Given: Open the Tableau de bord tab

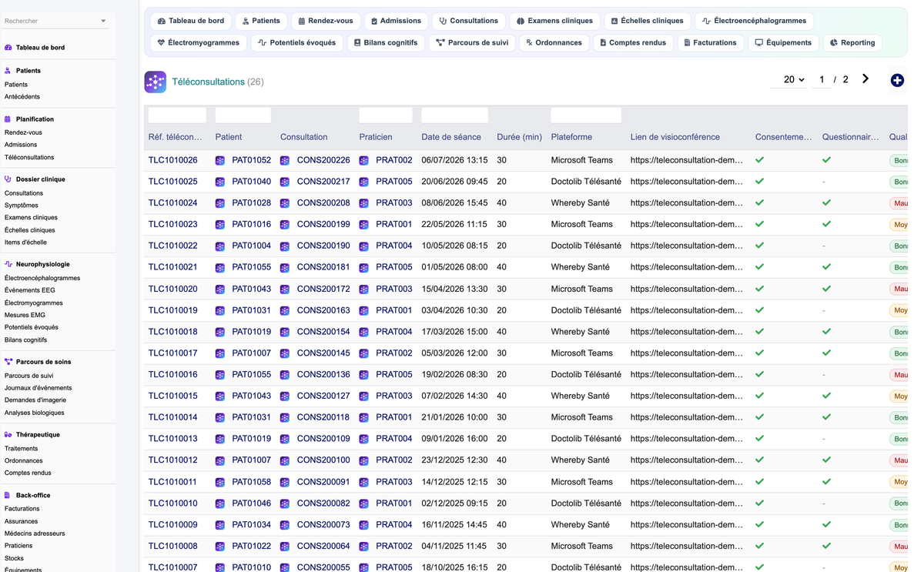Looking at the screenshot, I should pos(191,21).
